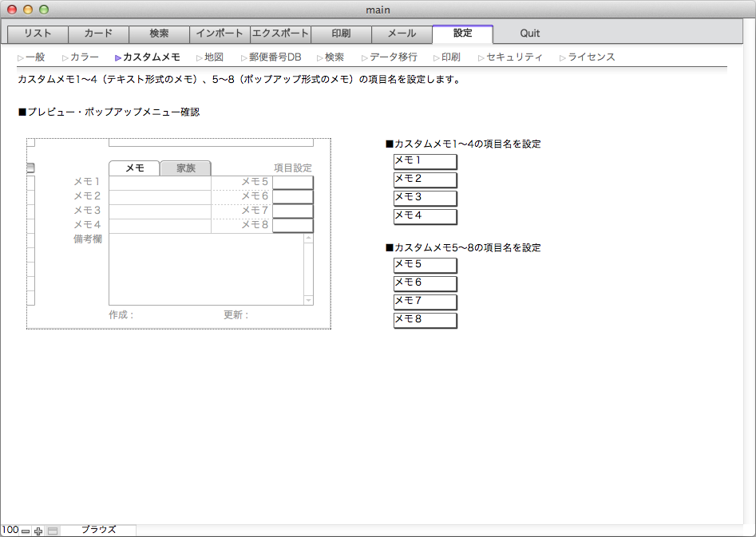Open the メモ8 popup in the preview
This screenshot has height=537, width=756.
click(292, 226)
